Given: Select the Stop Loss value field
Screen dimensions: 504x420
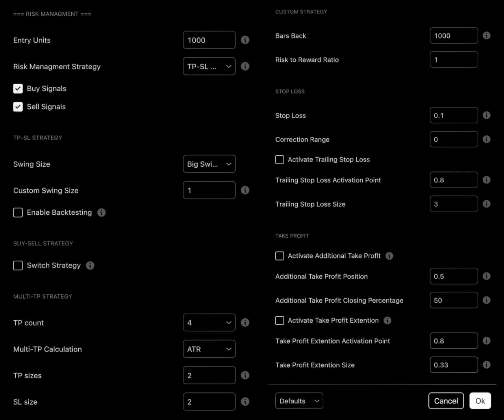Looking at the screenshot, I should pyautogui.click(x=454, y=115).
